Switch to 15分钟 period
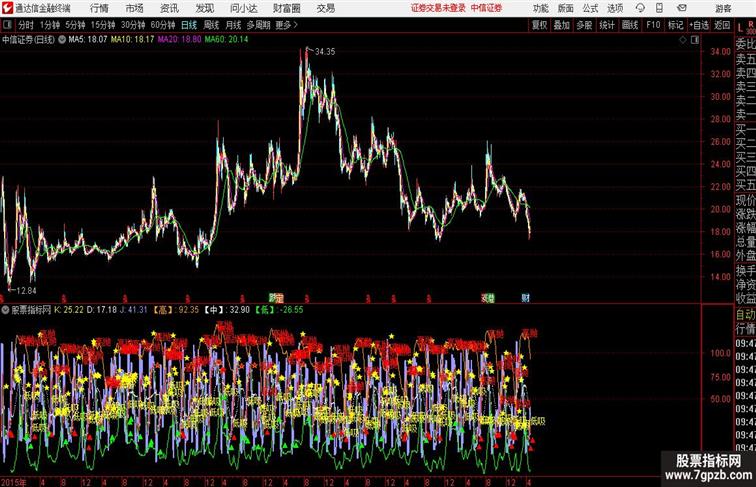Screen dimensions: 756x487 point(103,25)
